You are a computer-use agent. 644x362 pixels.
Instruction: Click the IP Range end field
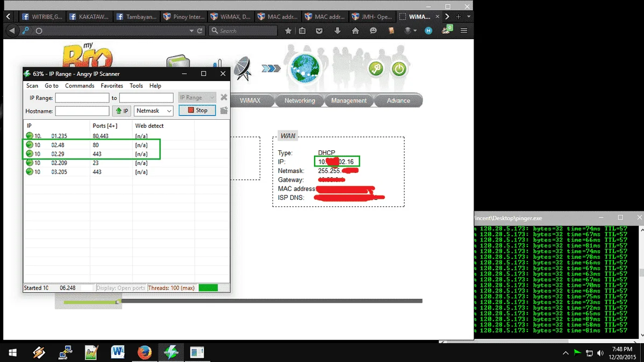click(x=146, y=98)
